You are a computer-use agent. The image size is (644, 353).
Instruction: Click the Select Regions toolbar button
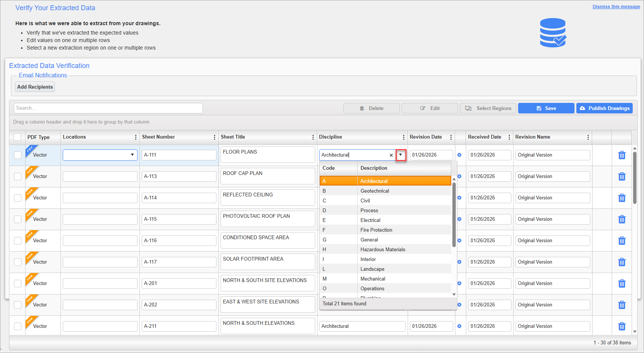tap(488, 108)
